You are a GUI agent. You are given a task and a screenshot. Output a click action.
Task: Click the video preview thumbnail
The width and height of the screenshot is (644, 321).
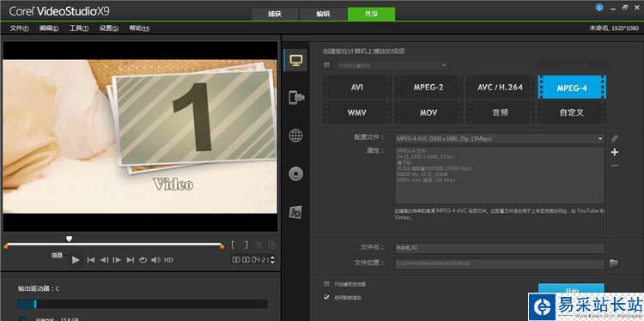(x=141, y=136)
